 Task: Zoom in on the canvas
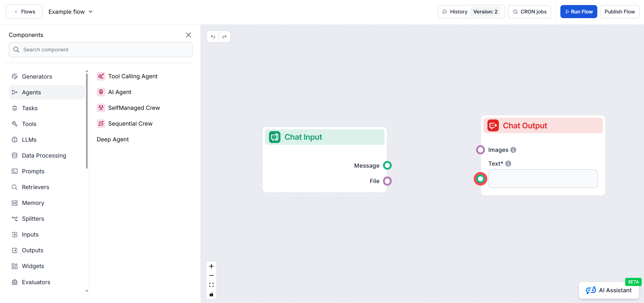click(x=211, y=266)
